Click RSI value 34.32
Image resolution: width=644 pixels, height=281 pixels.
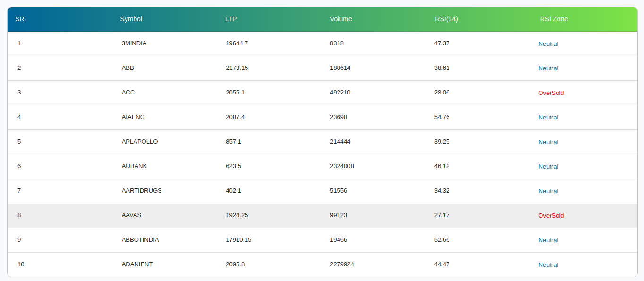point(442,191)
